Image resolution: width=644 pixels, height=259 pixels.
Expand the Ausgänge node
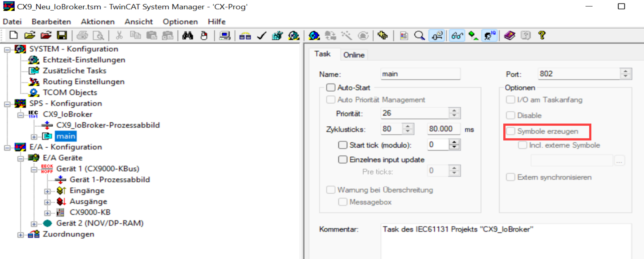point(47,202)
